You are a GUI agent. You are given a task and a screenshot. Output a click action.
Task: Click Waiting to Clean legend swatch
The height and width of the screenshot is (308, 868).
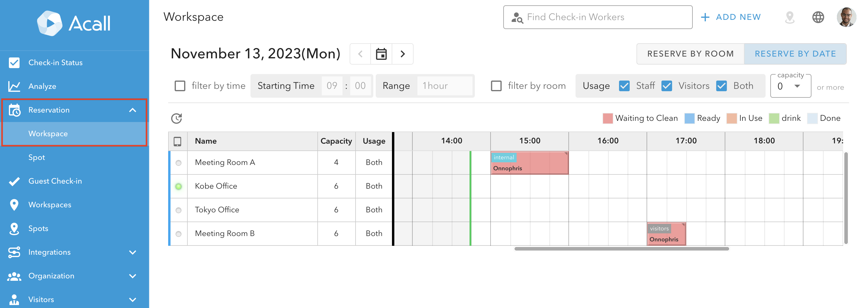coord(607,119)
